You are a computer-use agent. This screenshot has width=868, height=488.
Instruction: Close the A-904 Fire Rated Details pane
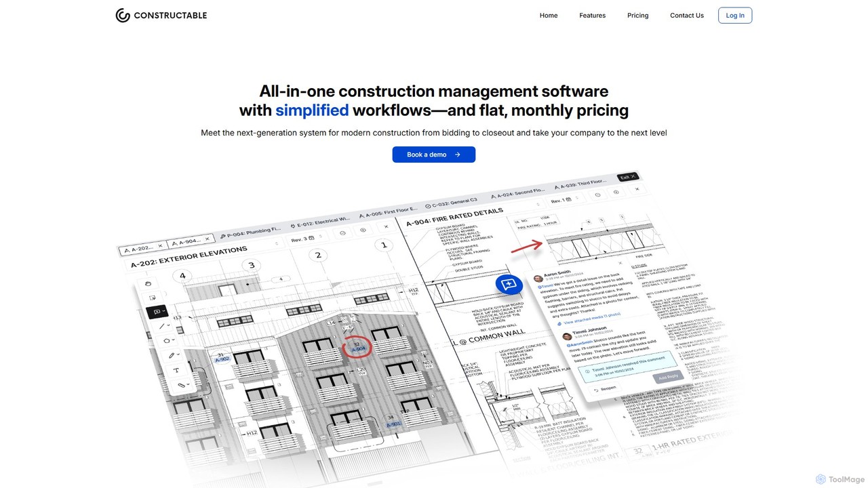(x=637, y=189)
